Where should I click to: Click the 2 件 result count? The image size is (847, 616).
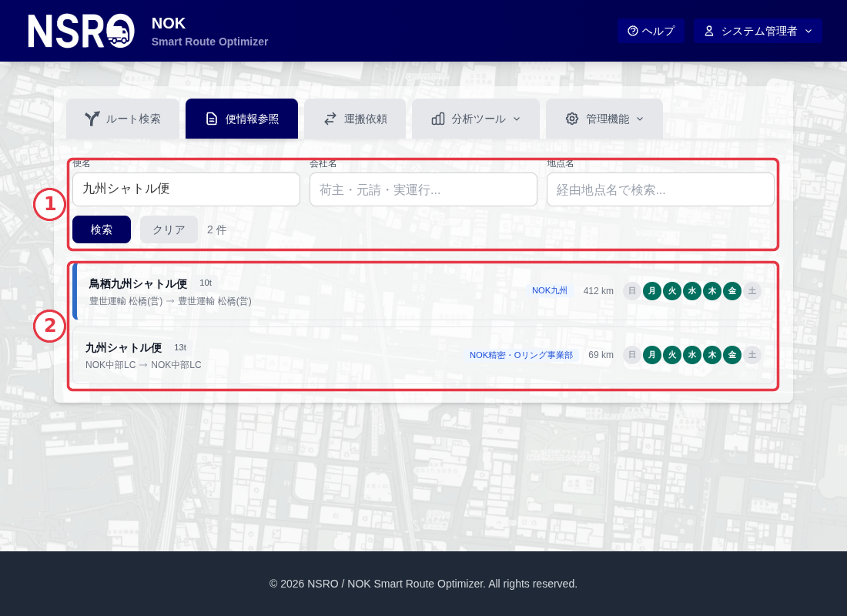pos(216,229)
